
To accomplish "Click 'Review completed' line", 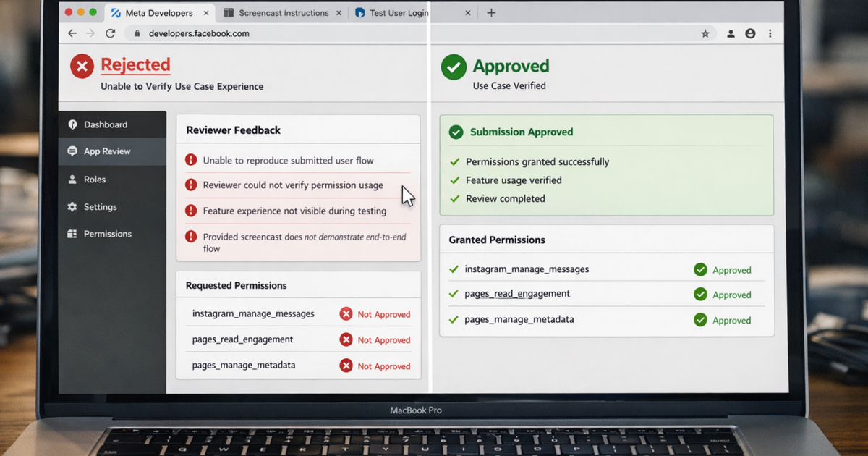I will 506,198.
